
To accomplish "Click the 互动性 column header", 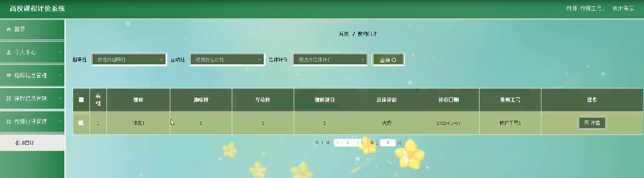I will coord(263,100).
